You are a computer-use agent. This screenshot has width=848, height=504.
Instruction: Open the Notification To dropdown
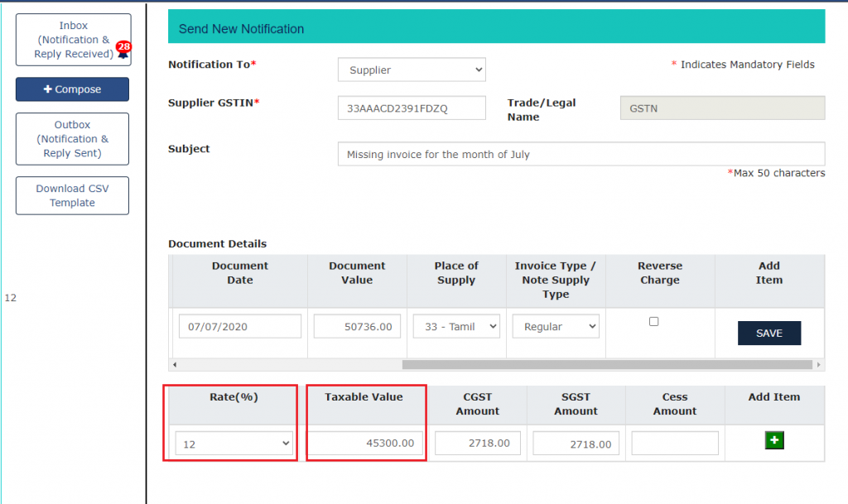412,70
